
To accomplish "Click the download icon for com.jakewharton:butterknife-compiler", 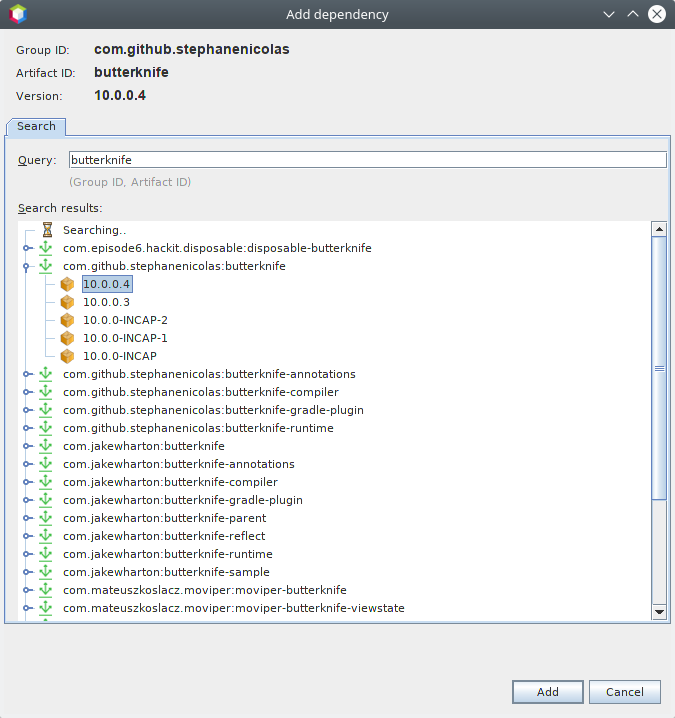I will coord(45,482).
